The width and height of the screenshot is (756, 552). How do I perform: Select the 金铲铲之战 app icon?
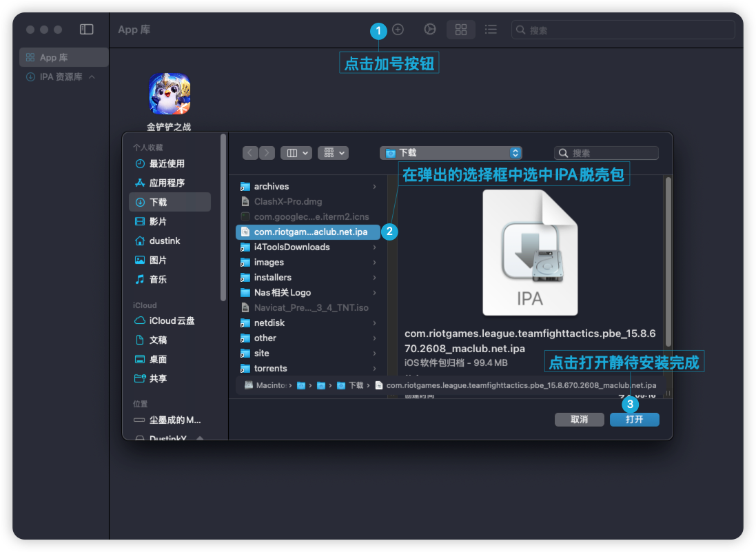click(170, 94)
